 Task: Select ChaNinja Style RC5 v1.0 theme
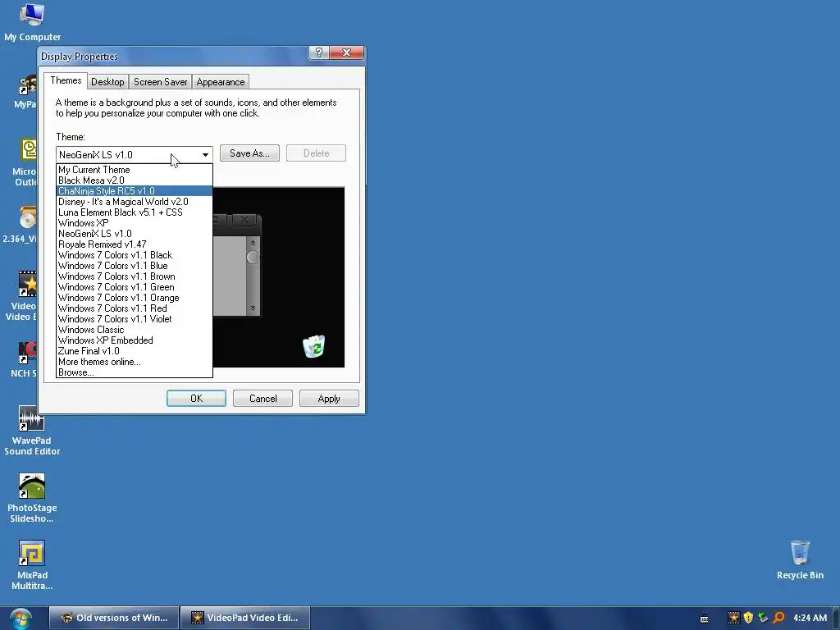135,191
